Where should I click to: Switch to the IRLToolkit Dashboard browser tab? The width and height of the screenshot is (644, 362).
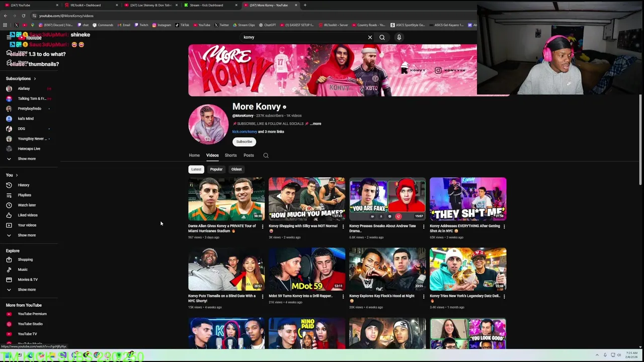[x=91, y=5]
